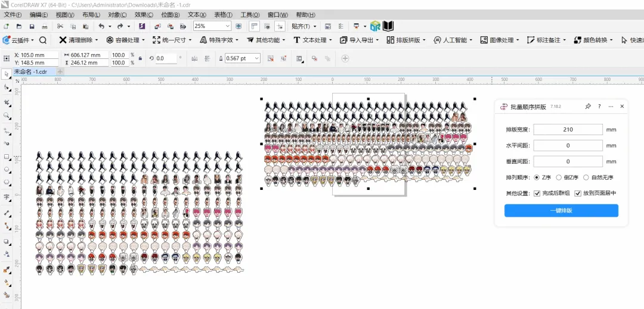Click the Save floppy disk icon

point(32,26)
